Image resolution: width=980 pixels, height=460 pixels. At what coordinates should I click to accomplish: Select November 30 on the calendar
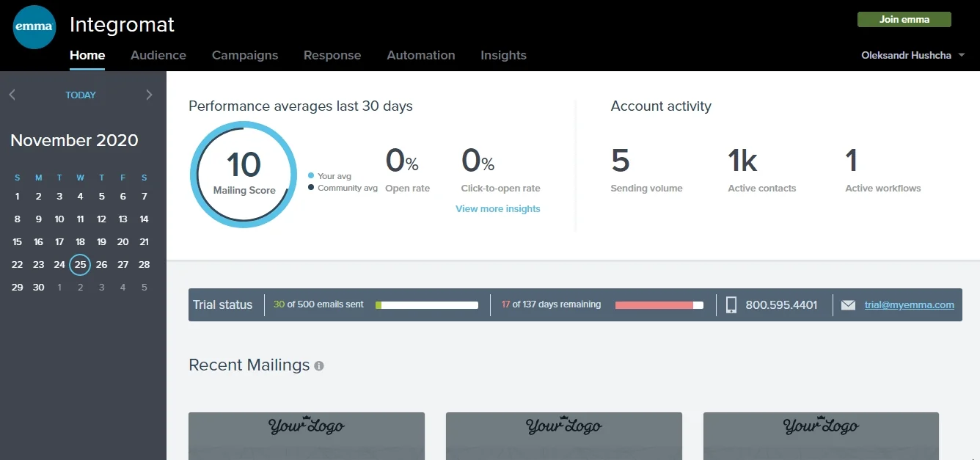[38, 287]
